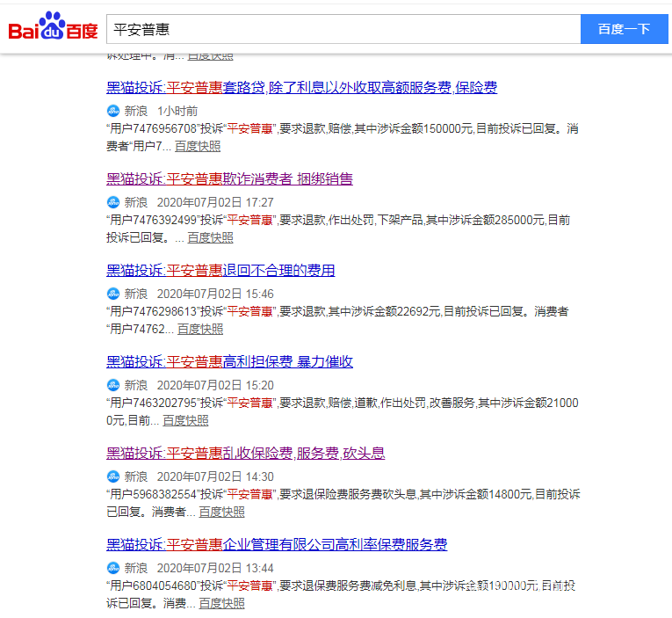Click Sina icon beside 14:30 result
Viewport: 672px width, 618px height.
113,476
